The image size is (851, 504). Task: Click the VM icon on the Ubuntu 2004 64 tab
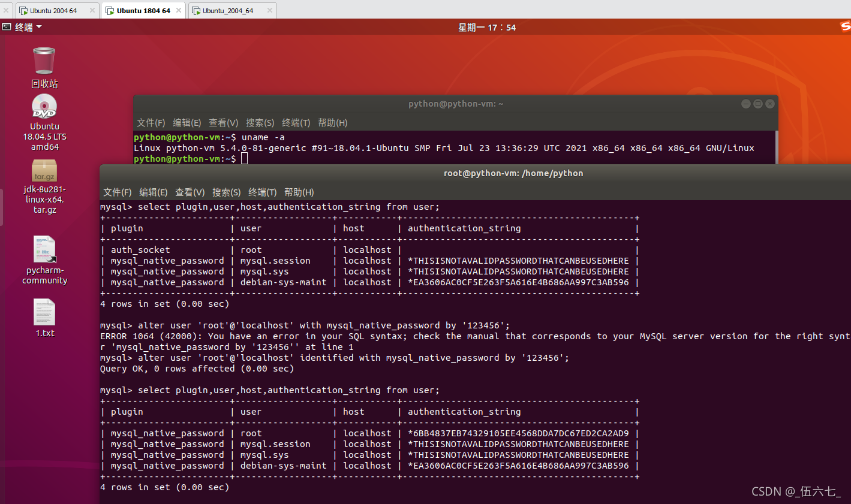[x=23, y=11]
